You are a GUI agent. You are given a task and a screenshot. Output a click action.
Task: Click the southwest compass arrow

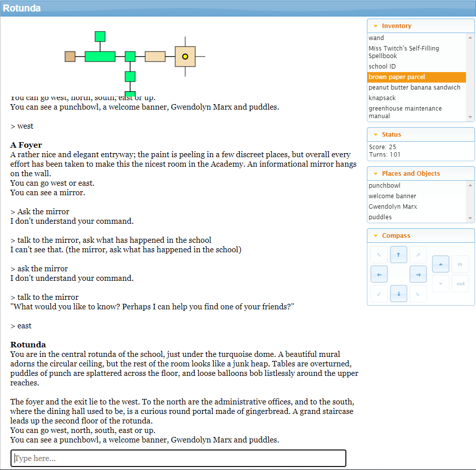(379, 294)
